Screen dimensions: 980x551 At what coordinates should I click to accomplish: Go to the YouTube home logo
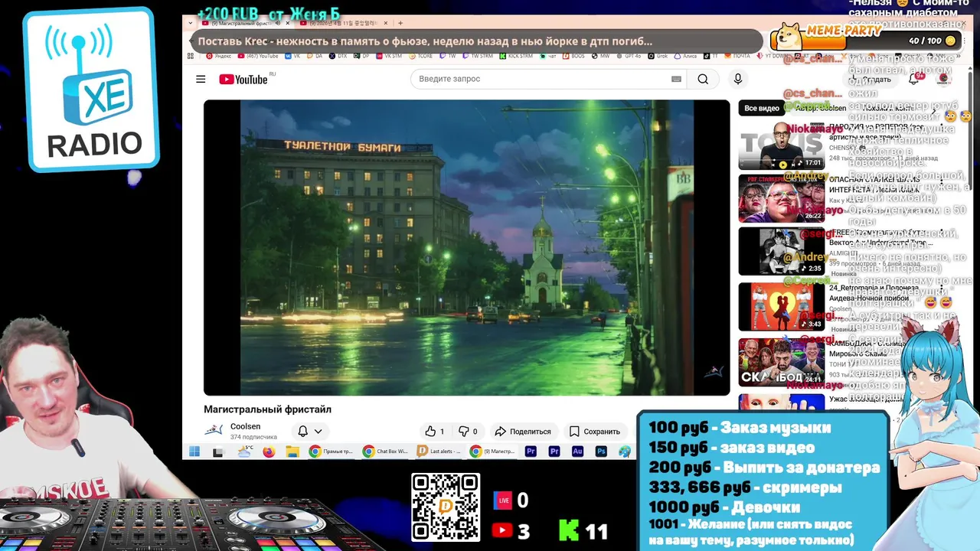[243, 79]
